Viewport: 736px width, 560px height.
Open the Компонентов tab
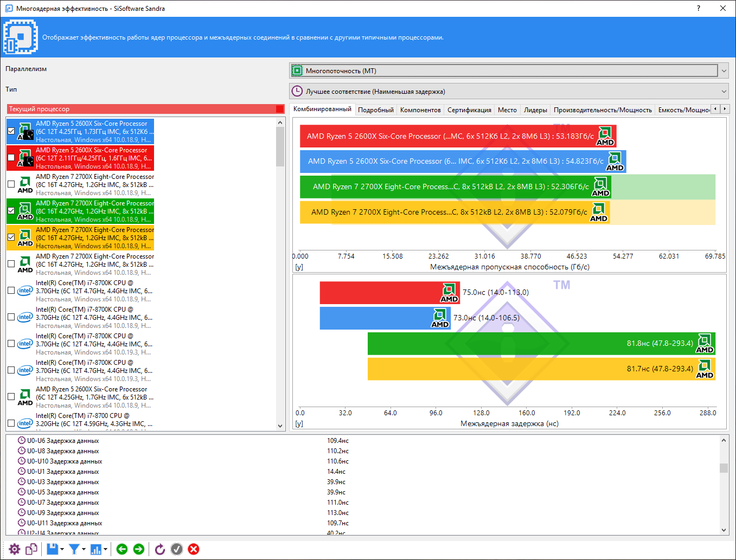pyautogui.click(x=420, y=110)
